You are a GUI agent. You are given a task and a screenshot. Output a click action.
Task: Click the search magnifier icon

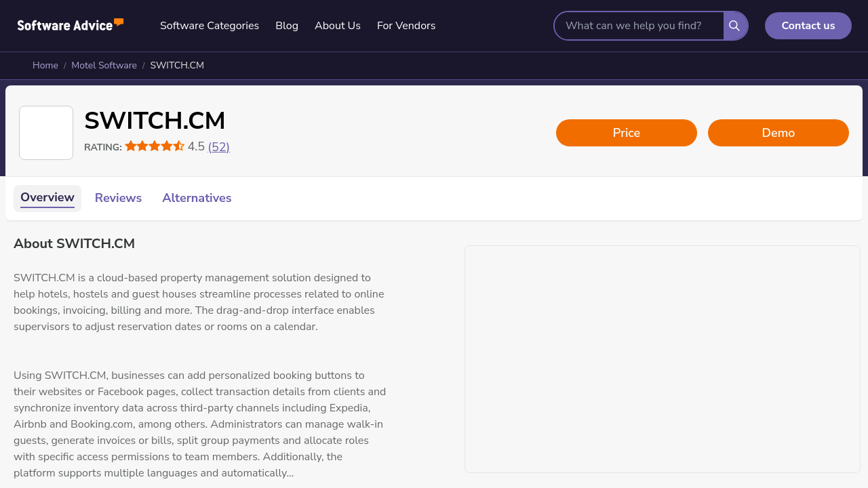point(734,26)
